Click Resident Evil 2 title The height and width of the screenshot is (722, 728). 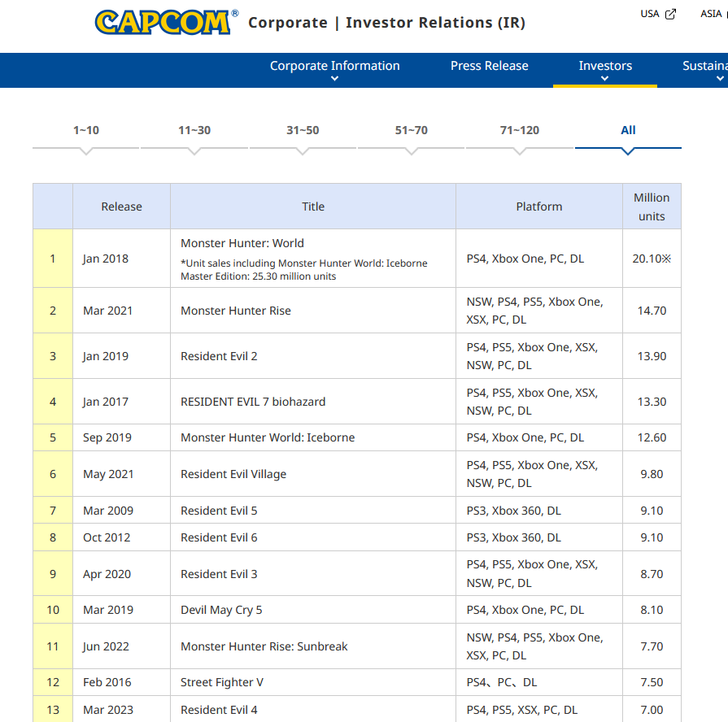tap(219, 356)
